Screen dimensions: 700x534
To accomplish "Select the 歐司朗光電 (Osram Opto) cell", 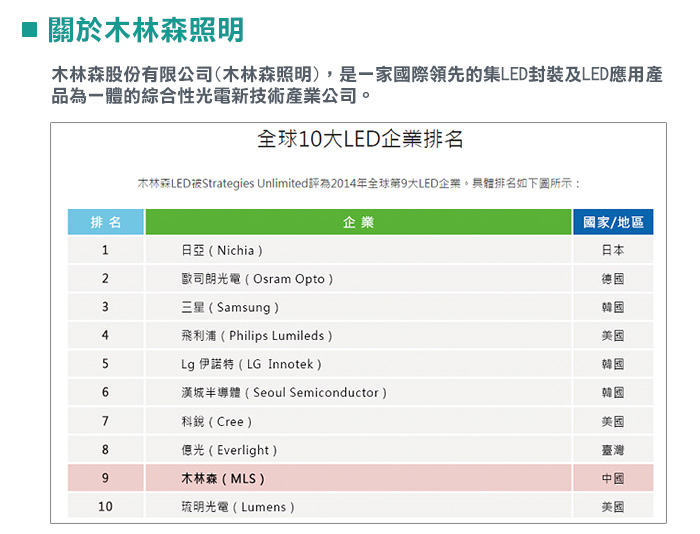I will (358, 279).
